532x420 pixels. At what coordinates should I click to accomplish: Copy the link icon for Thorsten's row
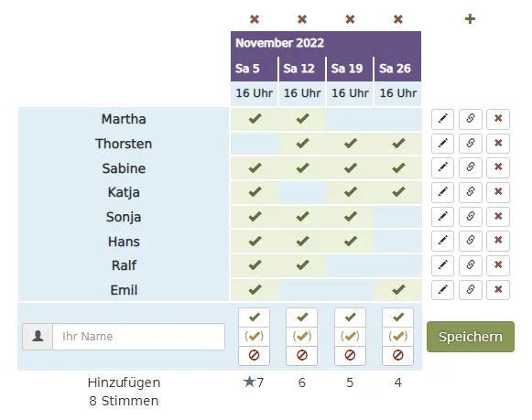click(x=471, y=143)
